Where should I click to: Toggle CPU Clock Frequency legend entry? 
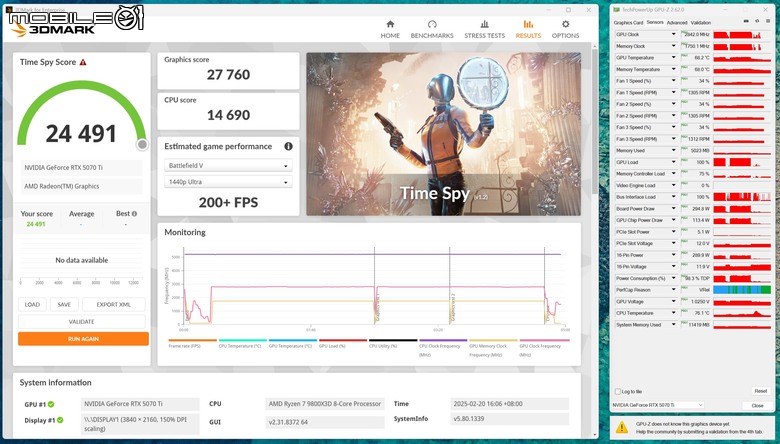(443, 348)
